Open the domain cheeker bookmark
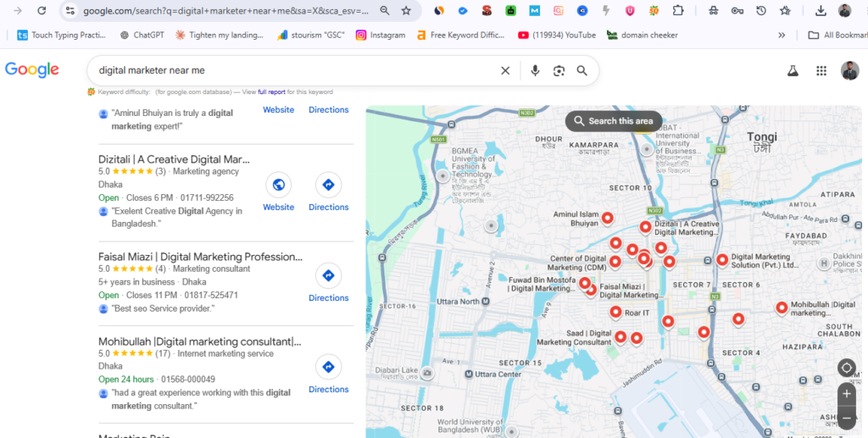This screenshot has height=438, width=868. pyautogui.click(x=643, y=35)
